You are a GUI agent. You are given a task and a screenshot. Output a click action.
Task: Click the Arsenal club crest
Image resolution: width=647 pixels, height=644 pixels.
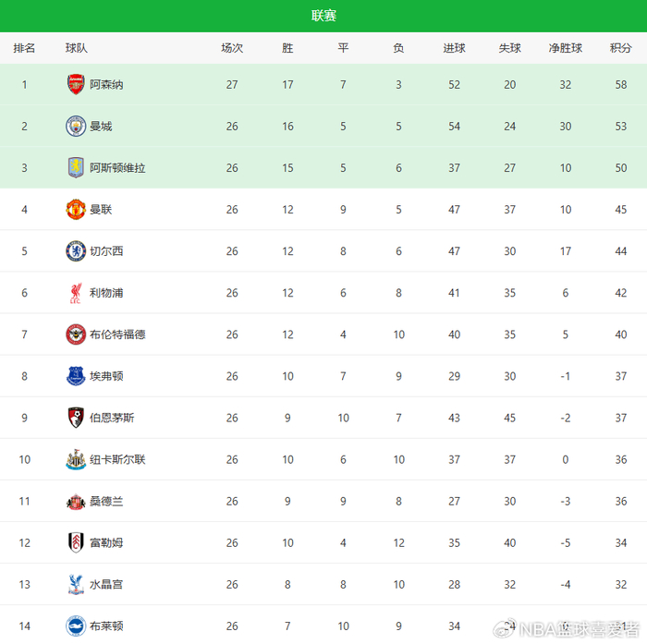75,85
